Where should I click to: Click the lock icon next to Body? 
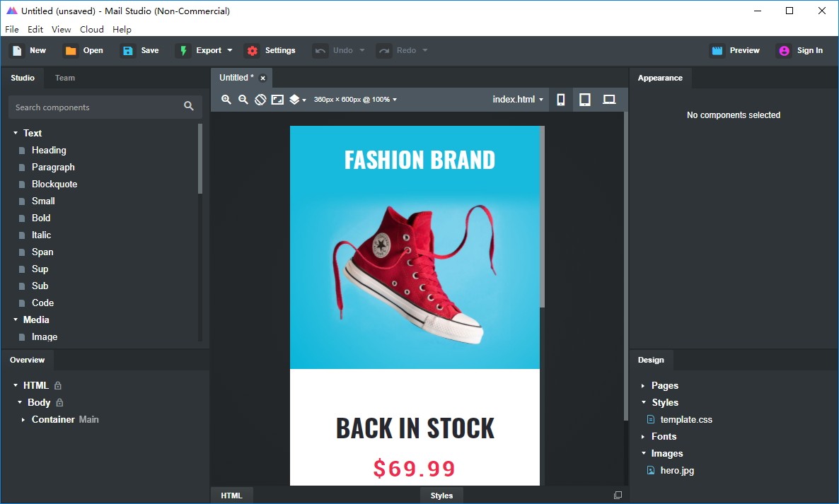(59, 402)
